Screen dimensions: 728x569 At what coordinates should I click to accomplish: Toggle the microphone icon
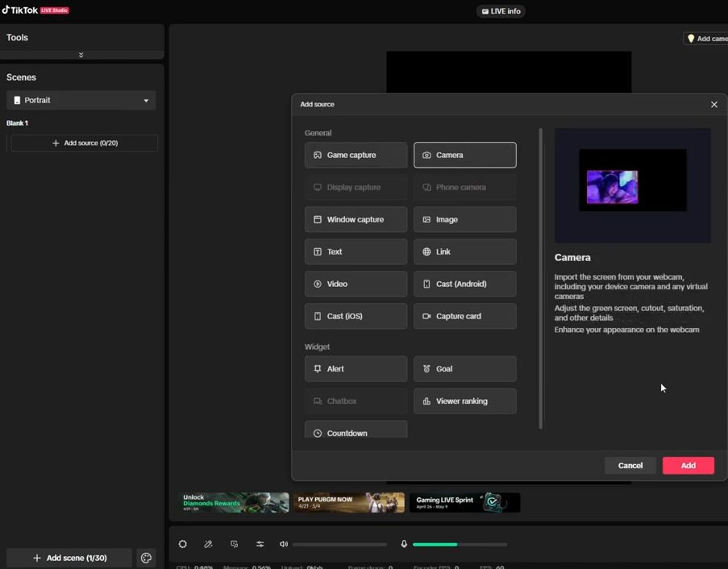pos(404,545)
